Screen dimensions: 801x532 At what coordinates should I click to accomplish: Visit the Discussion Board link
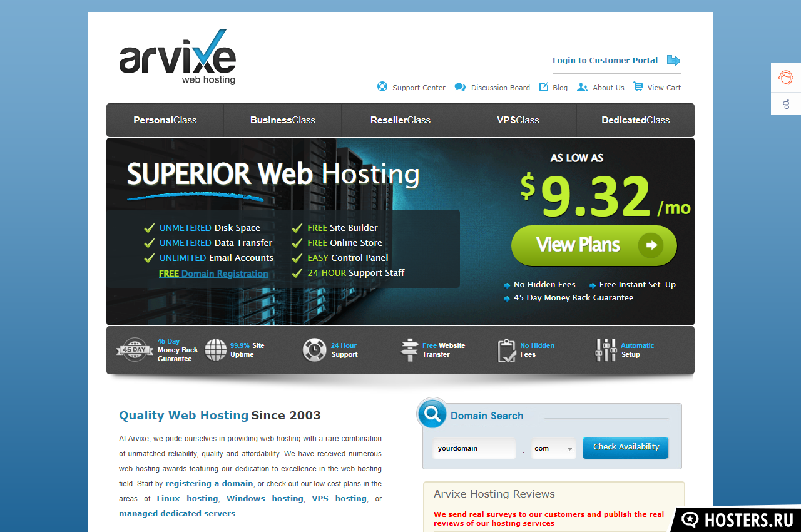501,88
